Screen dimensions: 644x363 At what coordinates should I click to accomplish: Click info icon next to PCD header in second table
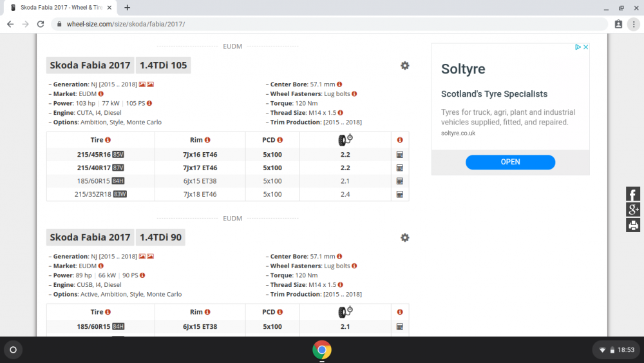pos(279,311)
